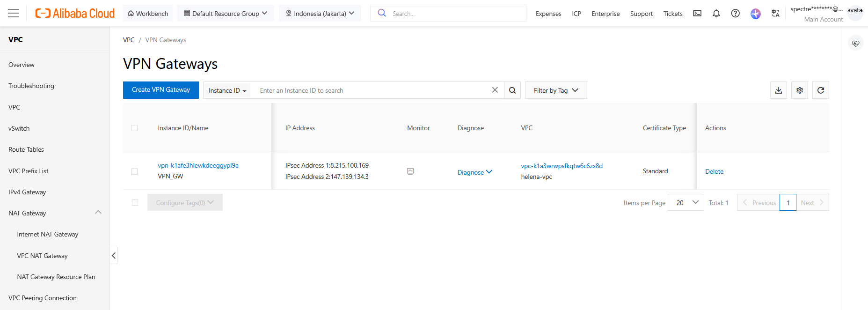The height and width of the screenshot is (310, 868).
Task: Click the Instance ID search field
Action: [x=370, y=90]
